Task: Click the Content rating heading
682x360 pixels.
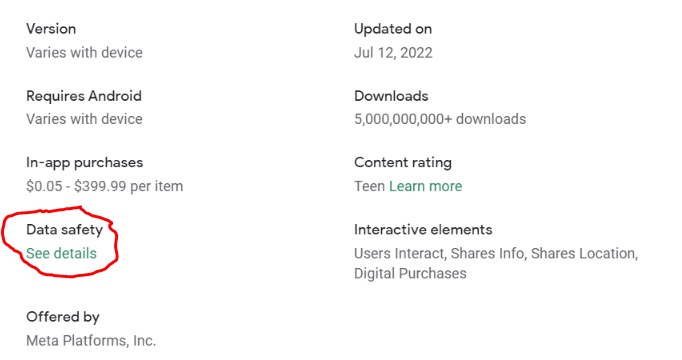Action: (x=403, y=163)
